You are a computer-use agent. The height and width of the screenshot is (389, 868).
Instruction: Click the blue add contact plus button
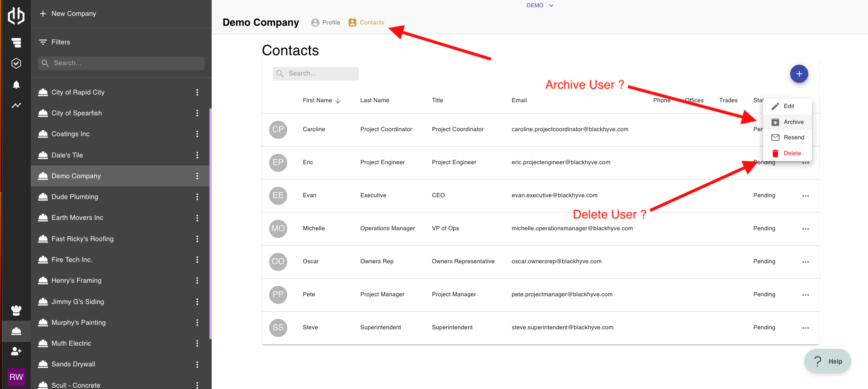click(799, 74)
